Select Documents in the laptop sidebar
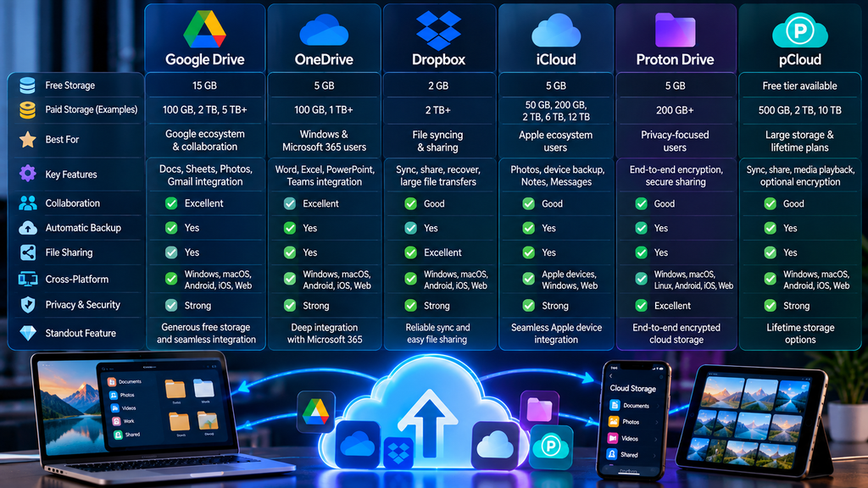Screen dimensions: 868x488 (x=126, y=382)
